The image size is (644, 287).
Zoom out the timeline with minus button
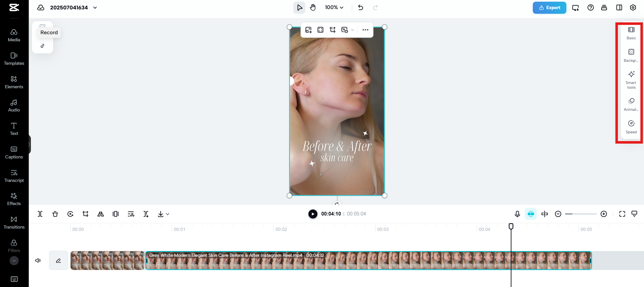(558, 214)
